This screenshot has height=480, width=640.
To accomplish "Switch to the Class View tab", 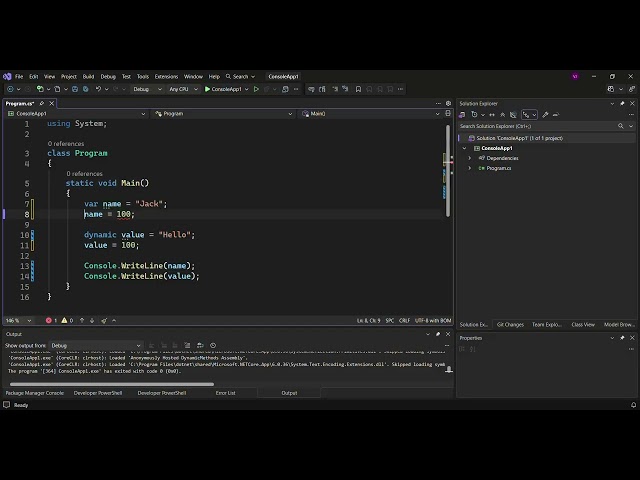I will coord(583,324).
